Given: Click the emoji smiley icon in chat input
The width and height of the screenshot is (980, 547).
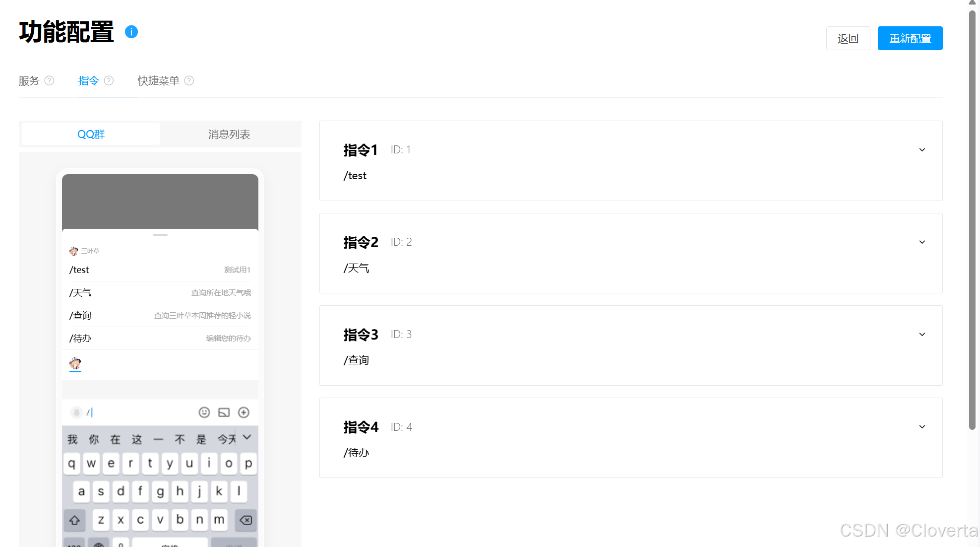Looking at the screenshot, I should coord(204,412).
